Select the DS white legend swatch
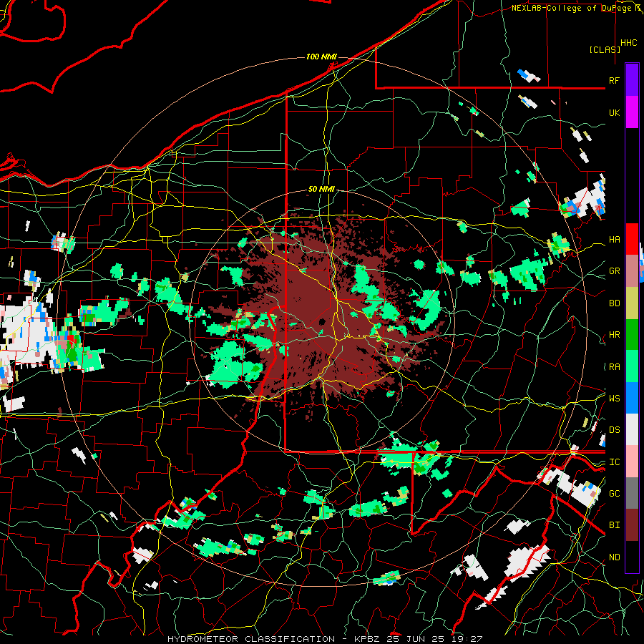 tap(632, 429)
